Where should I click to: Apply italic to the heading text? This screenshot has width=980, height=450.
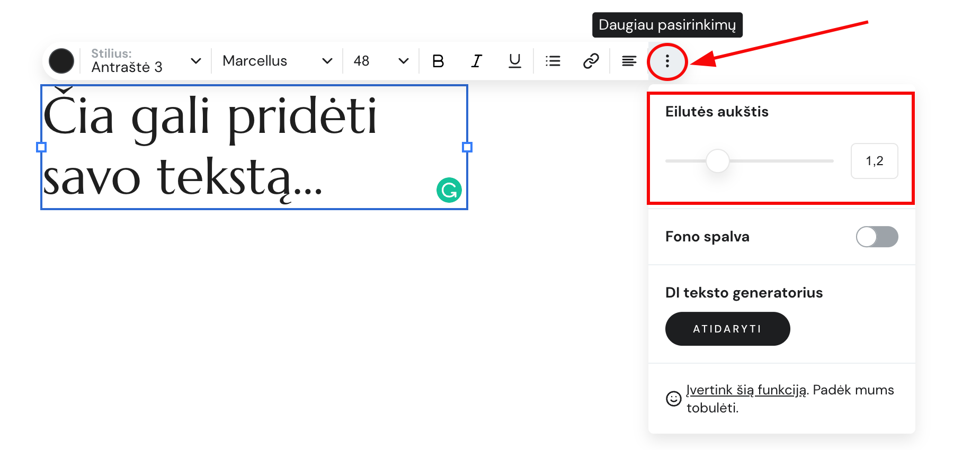tap(476, 61)
